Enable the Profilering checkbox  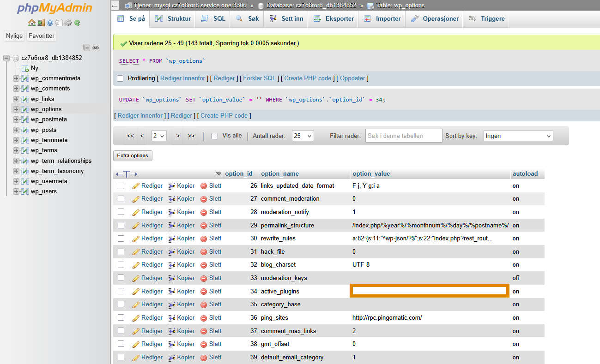(x=120, y=78)
